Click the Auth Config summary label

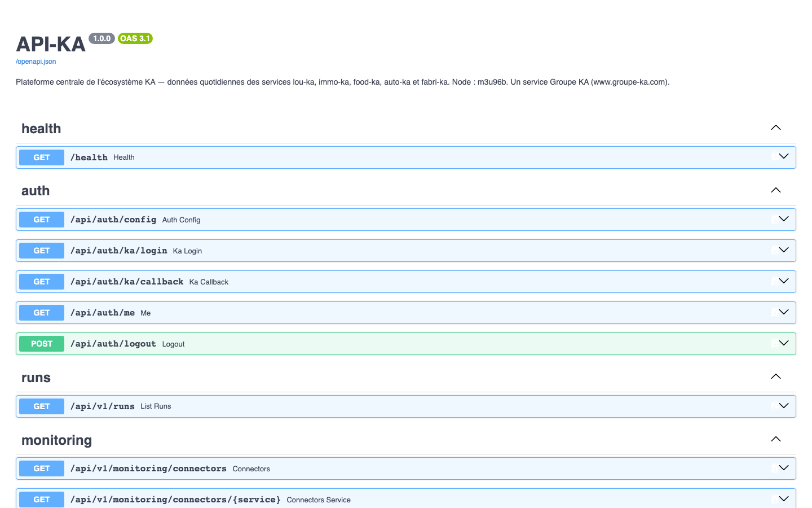click(181, 220)
